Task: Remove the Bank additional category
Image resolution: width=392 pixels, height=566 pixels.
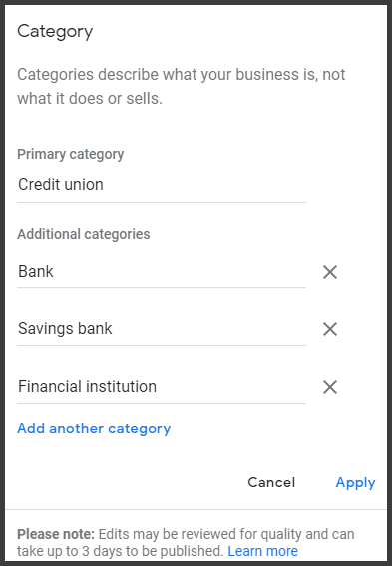Action: pos(330,272)
